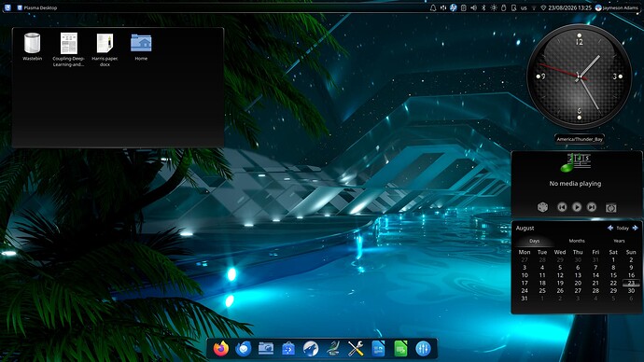The image size is (644, 362).
Task: Select August 7 in the calendar
Action: coord(595,267)
